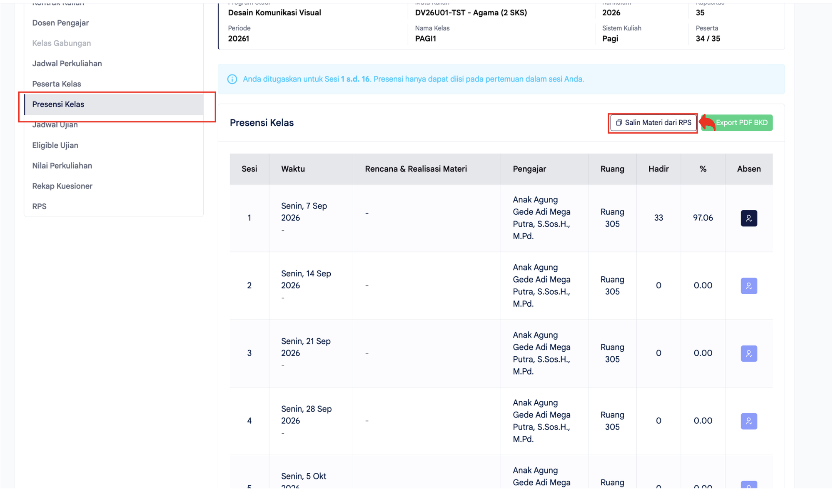Open attendance icon for 21 Sep session
The image size is (833, 504).
tap(748, 353)
